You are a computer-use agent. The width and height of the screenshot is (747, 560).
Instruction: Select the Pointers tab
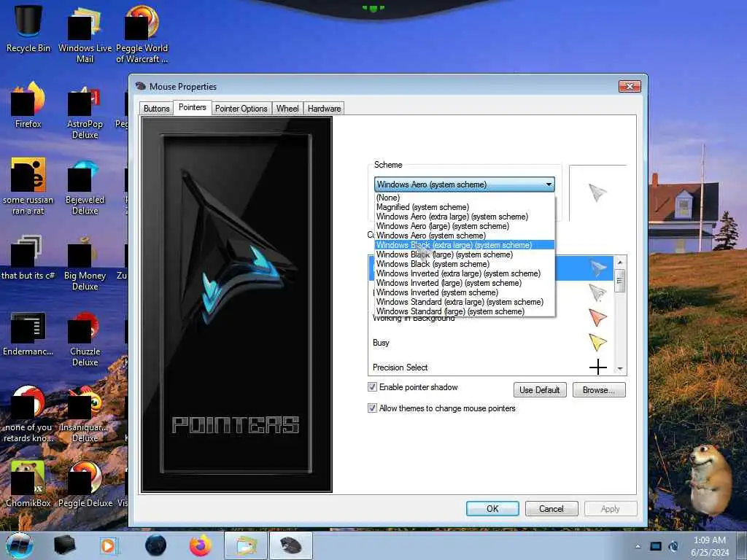[x=192, y=108]
